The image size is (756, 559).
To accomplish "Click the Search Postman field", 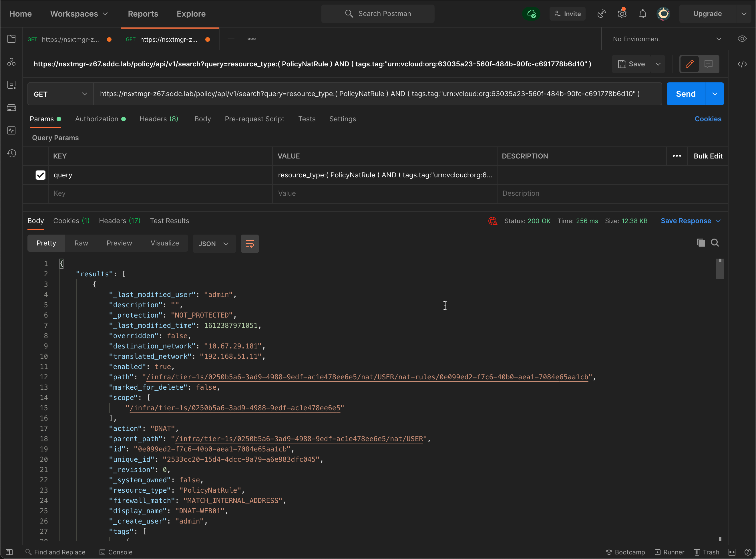I will [x=378, y=14].
